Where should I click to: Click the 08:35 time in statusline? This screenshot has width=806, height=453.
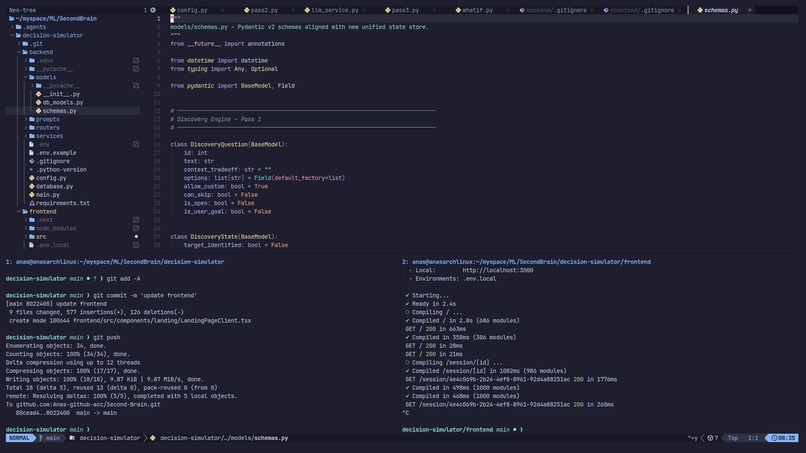pos(786,438)
